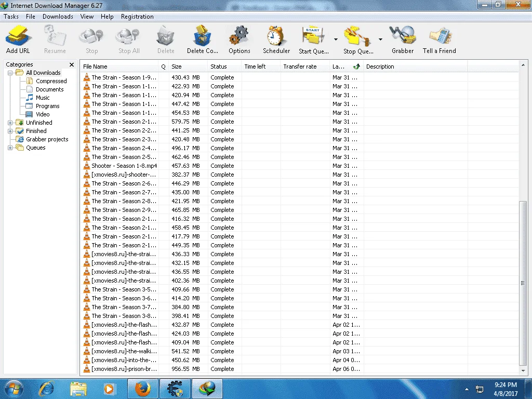
Task: Click the Delete toolbar icon
Action: coord(166,39)
